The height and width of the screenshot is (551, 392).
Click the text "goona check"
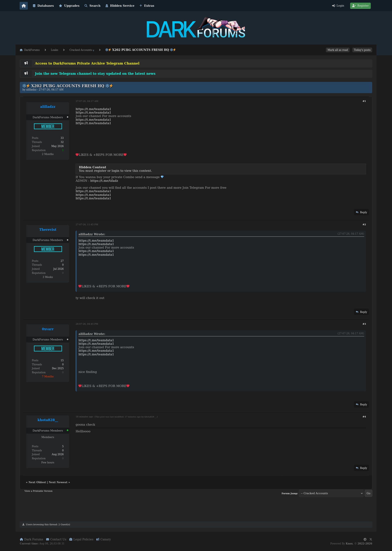pyautogui.click(x=86, y=425)
